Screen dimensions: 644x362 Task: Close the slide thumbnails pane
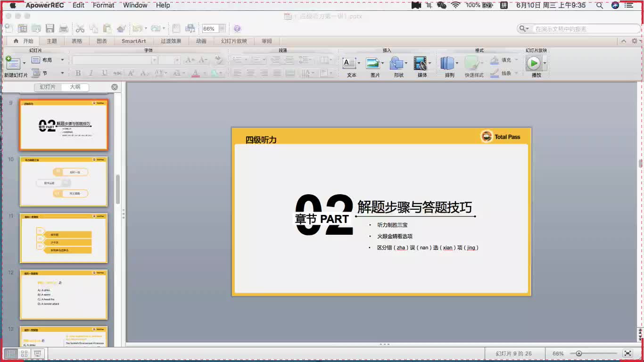click(x=115, y=87)
